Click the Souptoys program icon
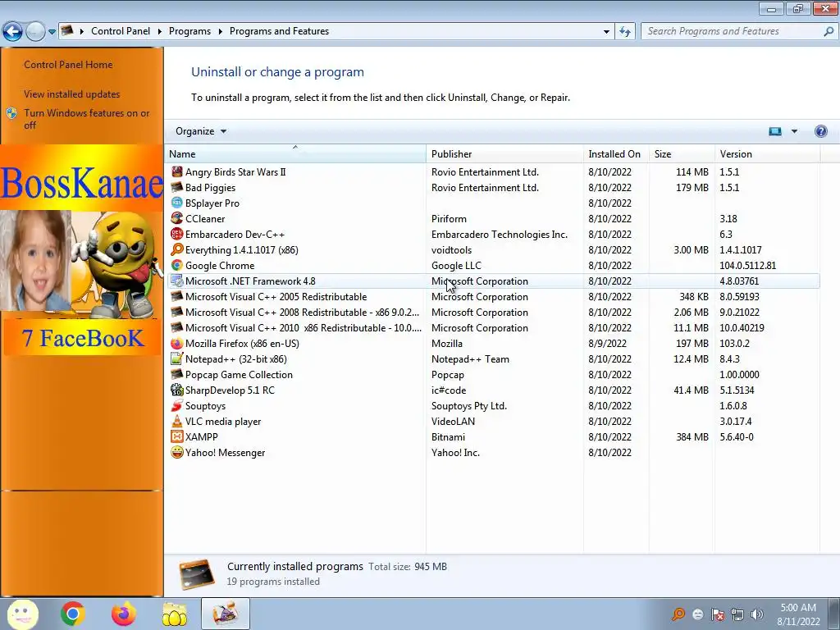This screenshot has height=630, width=840. click(x=177, y=405)
